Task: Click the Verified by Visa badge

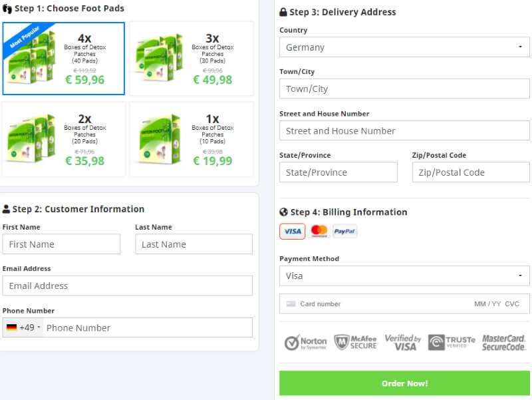Action: click(403, 343)
